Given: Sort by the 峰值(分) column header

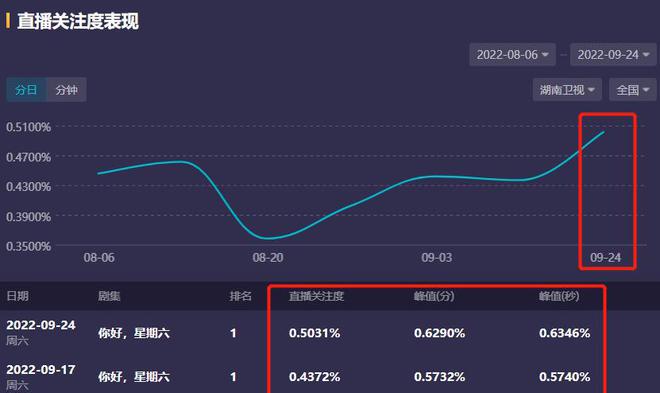Looking at the screenshot, I should click(434, 296).
